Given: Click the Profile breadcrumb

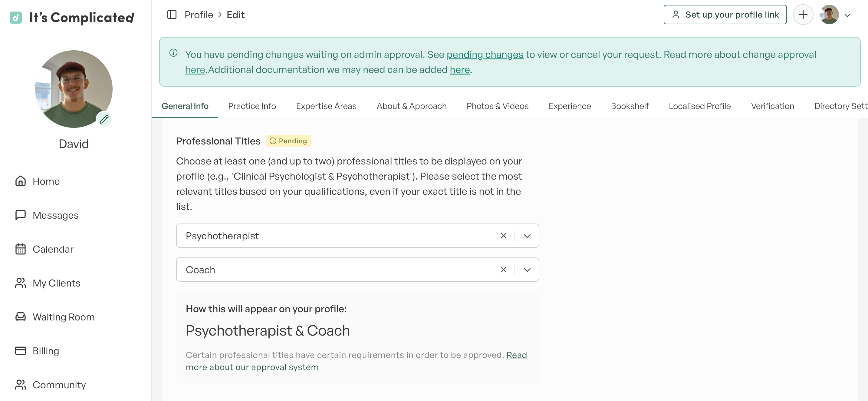Looking at the screenshot, I should click(199, 15).
